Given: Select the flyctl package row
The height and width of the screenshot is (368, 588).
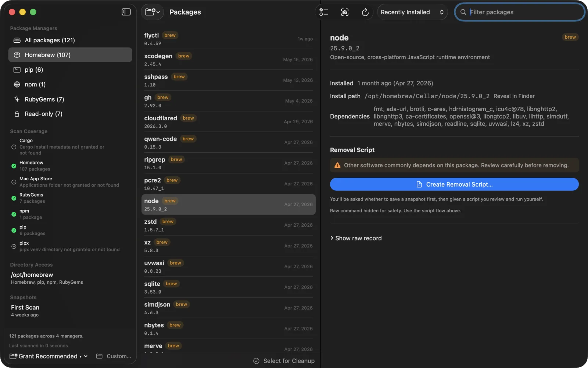Looking at the screenshot, I should 229,39.
